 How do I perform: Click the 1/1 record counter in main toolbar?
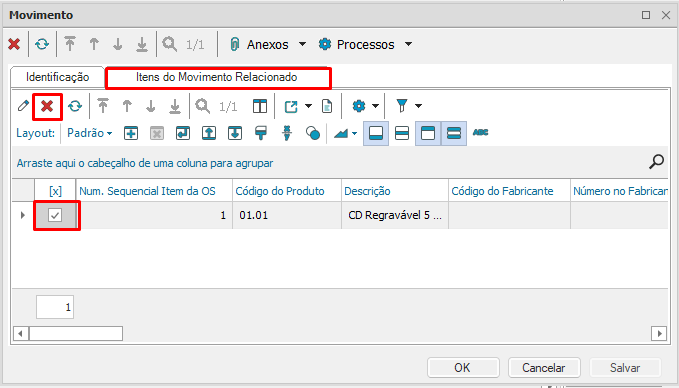(x=195, y=45)
